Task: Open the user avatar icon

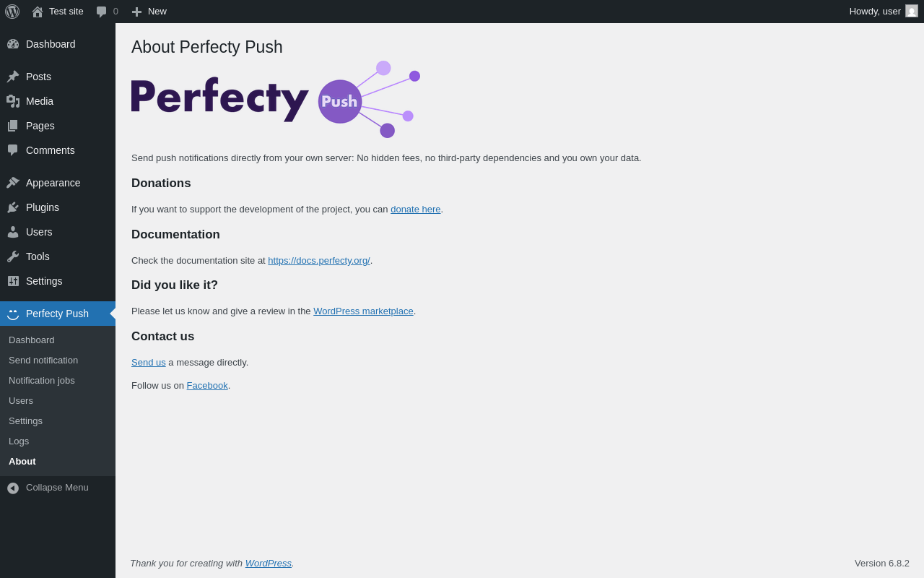Action: pos(912,11)
